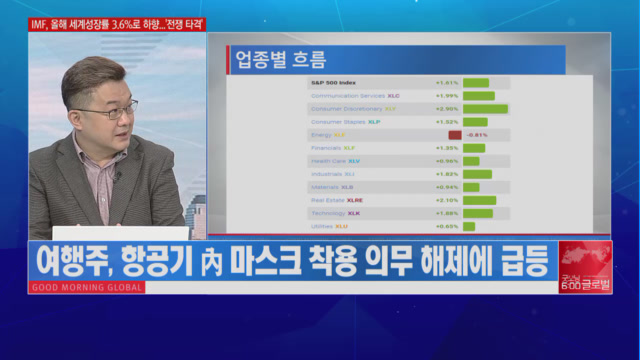The height and width of the screenshot is (360, 640).
Task: Click the 업종별 흐름 title banner
Action: [x=396, y=60]
